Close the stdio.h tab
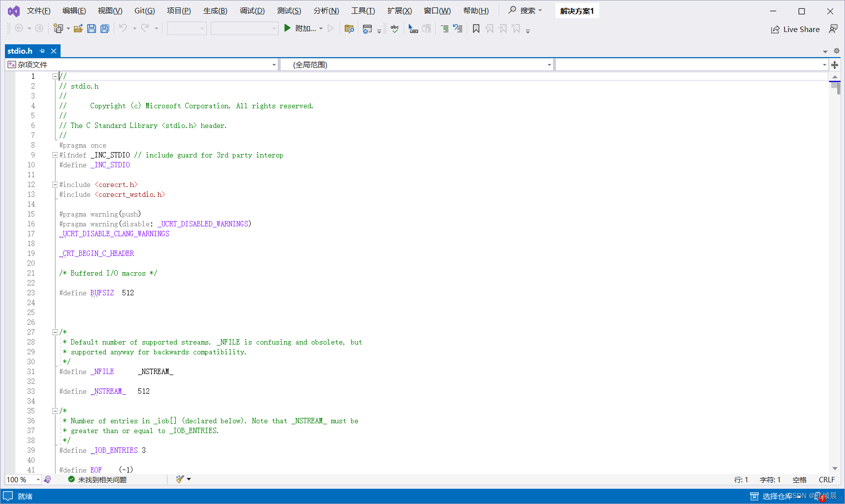The image size is (845, 504). click(x=54, y=51)
